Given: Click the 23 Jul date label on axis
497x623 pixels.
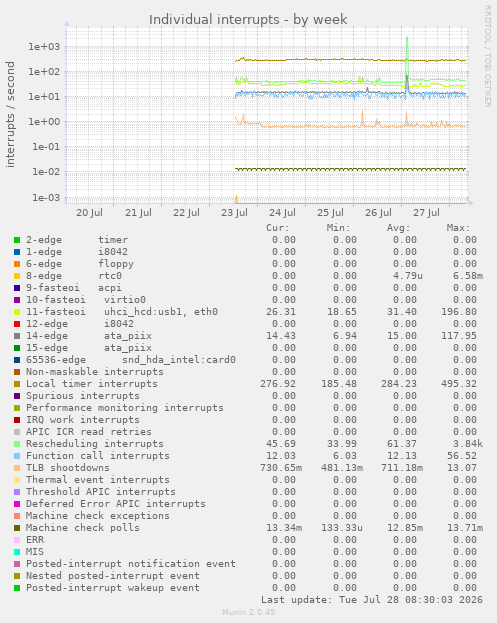Looking at the screenshot, I should point(234,213).
